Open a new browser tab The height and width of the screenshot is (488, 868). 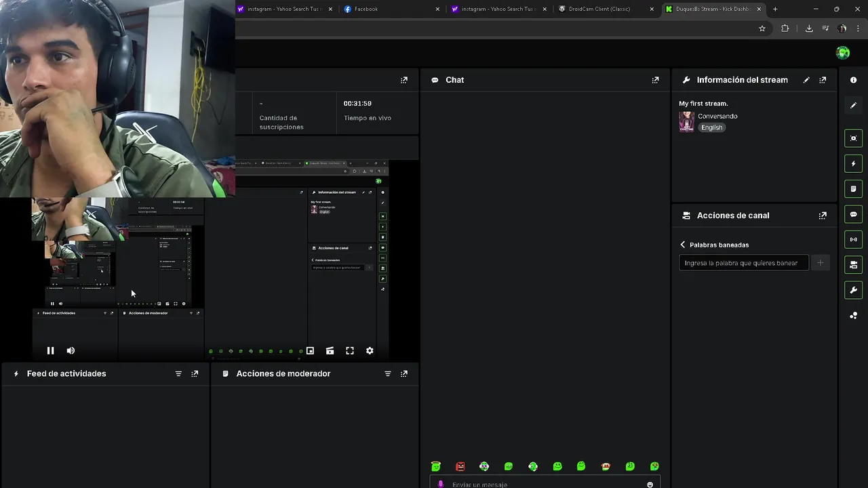tap(775, 9)
